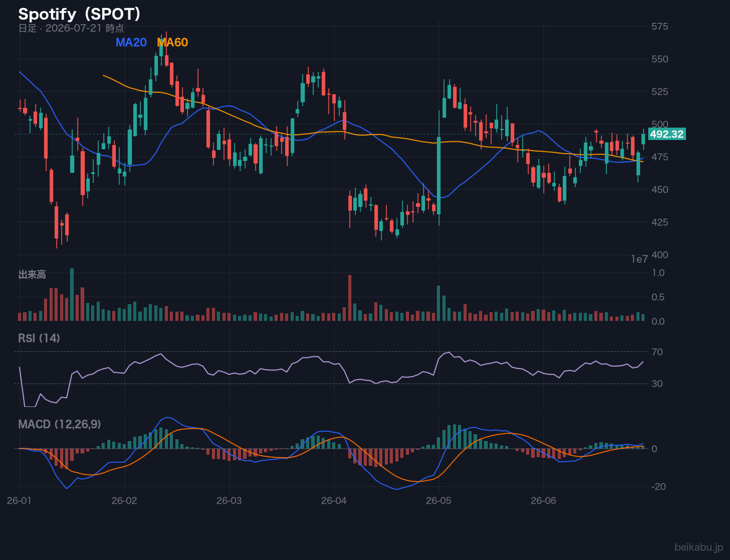The width and height of the screenshot is (730, 560).
Task: Click the volume 0.0 axis label
Action: (x=658, y=322)
